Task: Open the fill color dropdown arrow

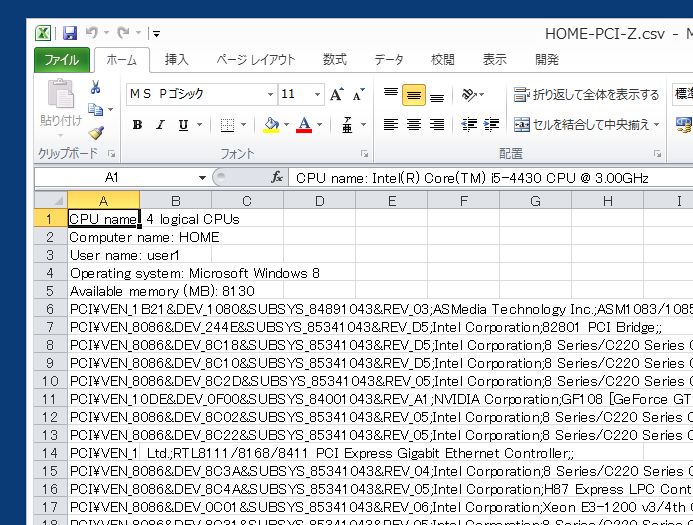Action: point(286,125)
